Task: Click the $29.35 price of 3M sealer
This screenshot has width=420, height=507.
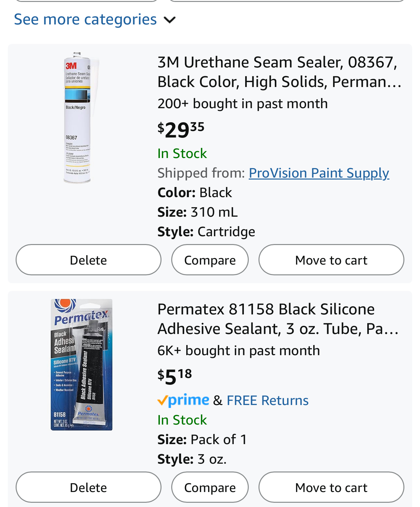Action: [181, 130]
